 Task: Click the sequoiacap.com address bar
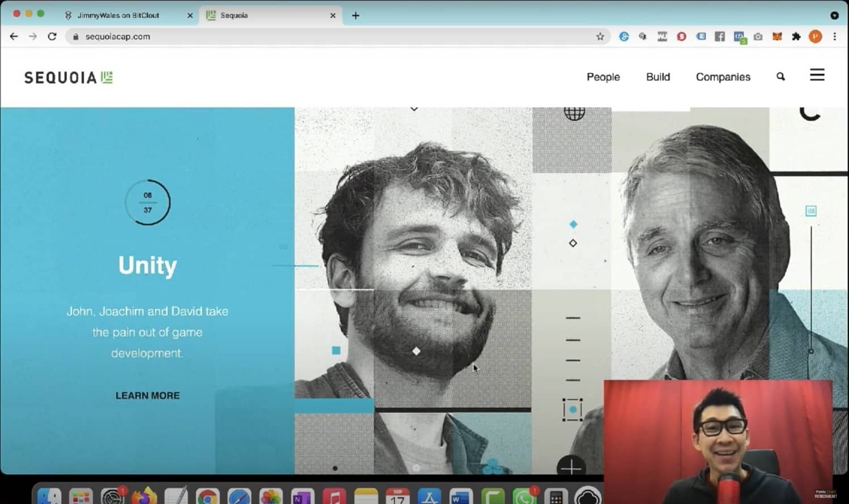337,36
